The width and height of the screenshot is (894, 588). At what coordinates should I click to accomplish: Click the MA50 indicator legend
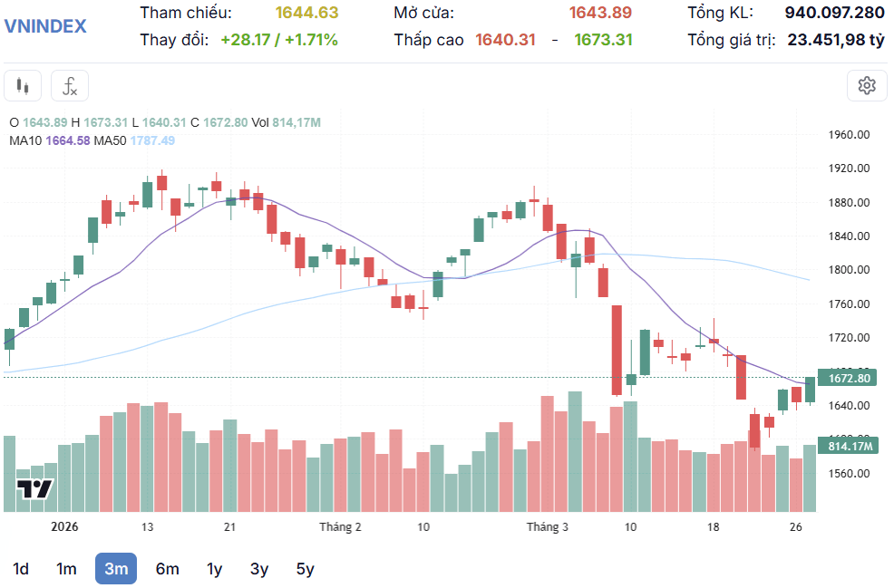[x=134, y=140]
